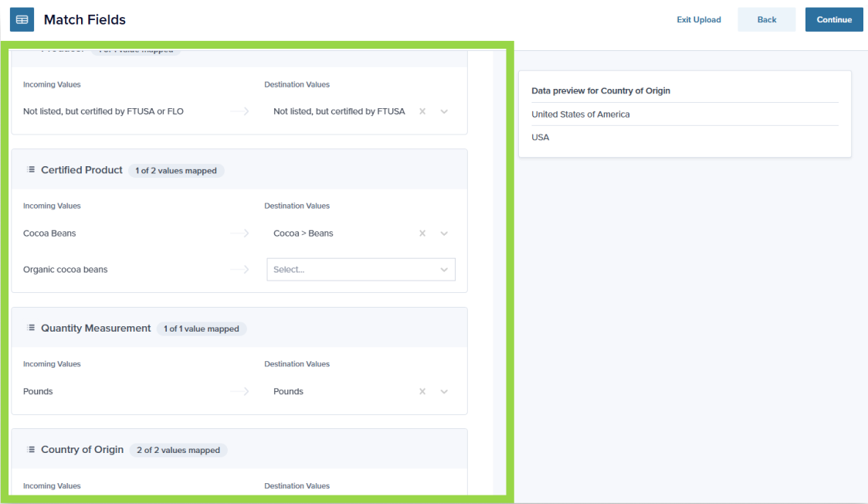Screen dimensions: 868x504
Task: Clear the 'Not listed, but certified by FTUSA' mapping
Action: point(422,111)
